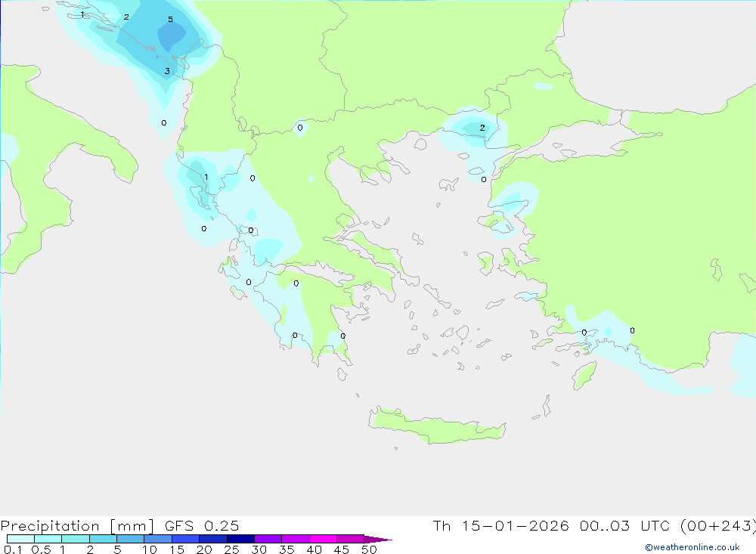Click the island of Crete on the map

click(436, 426)
